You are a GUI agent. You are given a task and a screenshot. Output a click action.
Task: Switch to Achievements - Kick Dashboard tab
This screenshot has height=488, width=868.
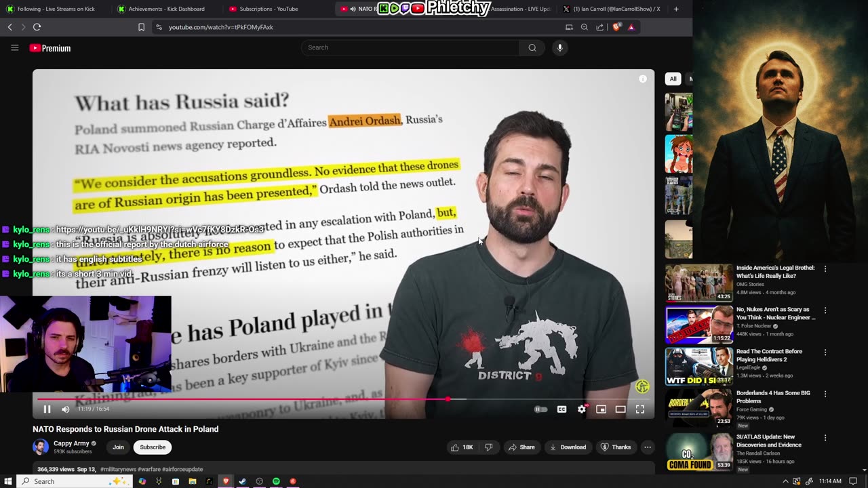166,9
